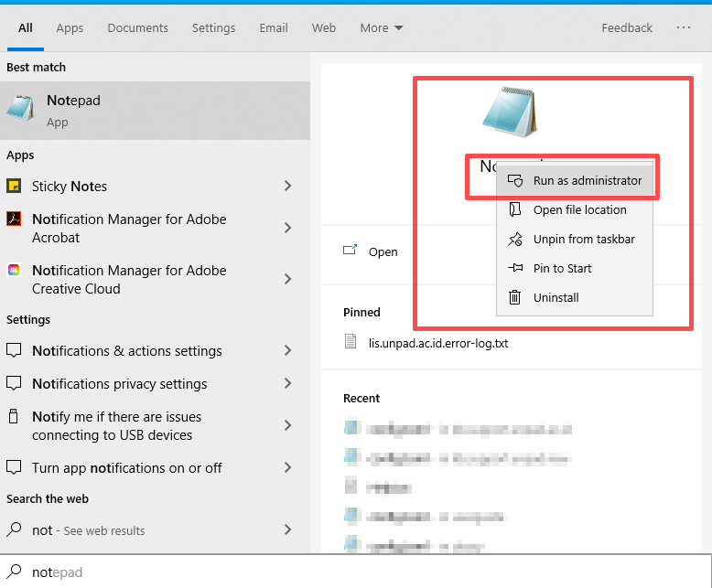Image resolution: width=712 pixels, height=588 pixels.
Task: Click the Notifications & actions settings icon
Action: click(14, 350)
